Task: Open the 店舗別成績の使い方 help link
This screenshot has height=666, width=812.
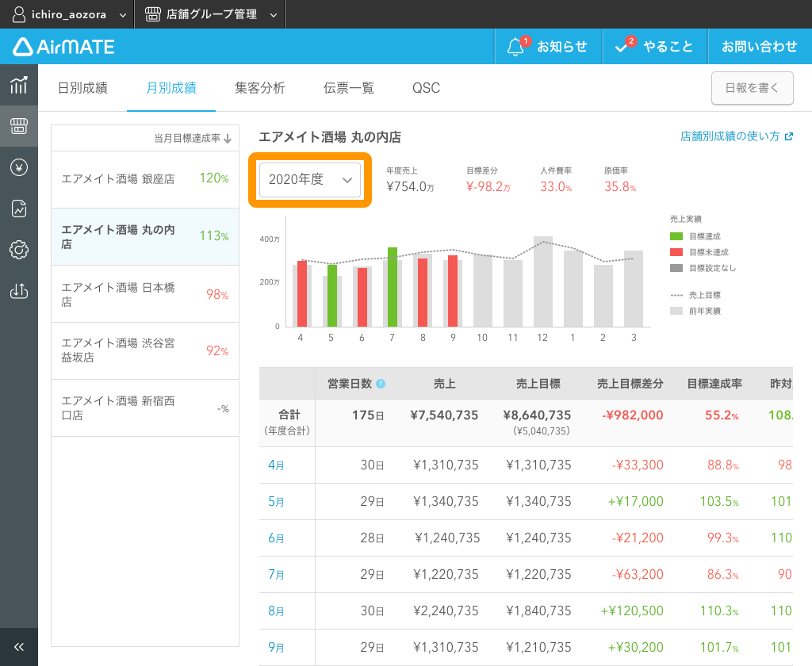Action: (x=730, y=136)
